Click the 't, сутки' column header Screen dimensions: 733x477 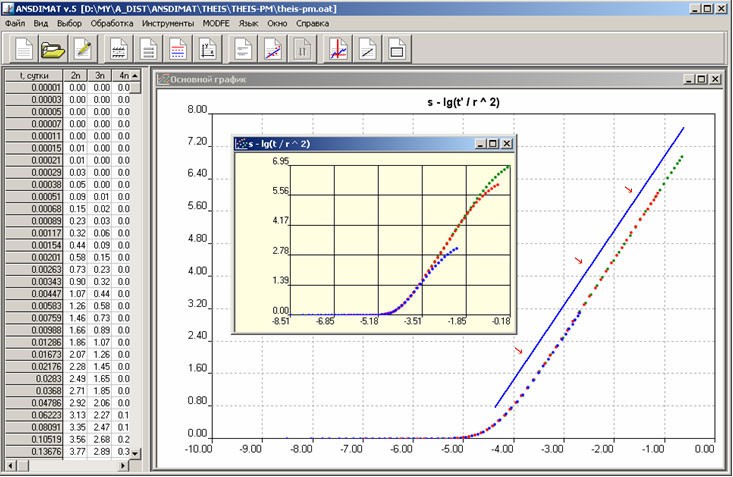point(33,75)
